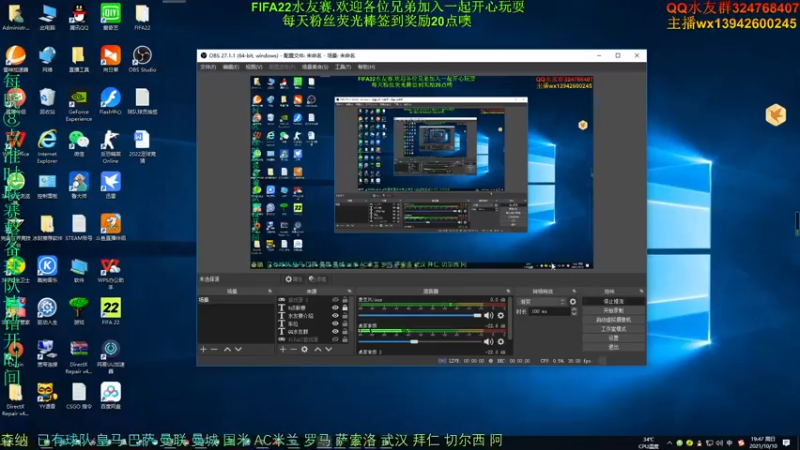800x450 pixels.
Task: Pop out the Sources dock panel
Action: point(349,291)
